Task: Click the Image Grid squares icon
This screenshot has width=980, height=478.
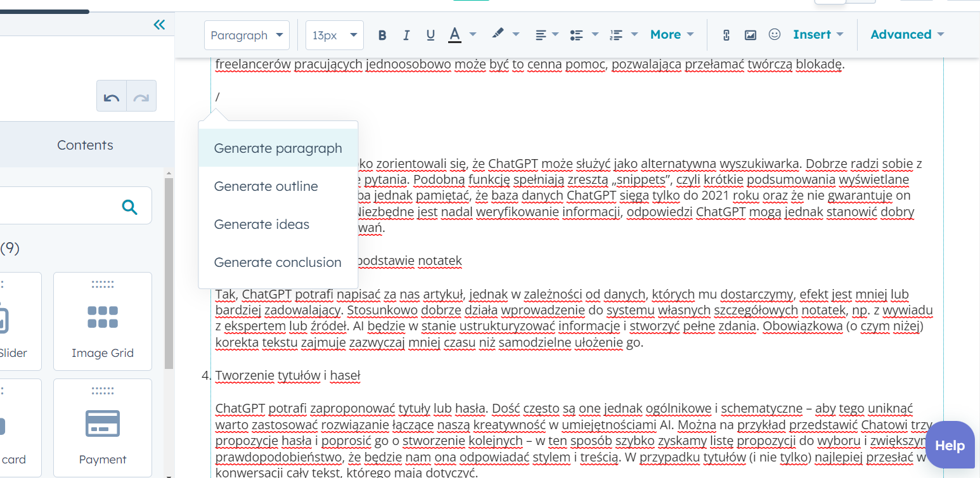Action: pyautogui.click(x=103, y=317)
